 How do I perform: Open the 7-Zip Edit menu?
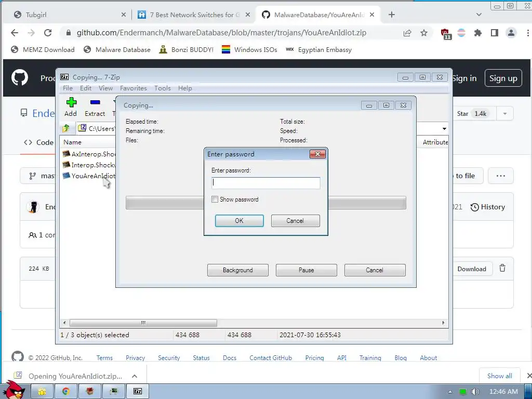tap(86, 88)
